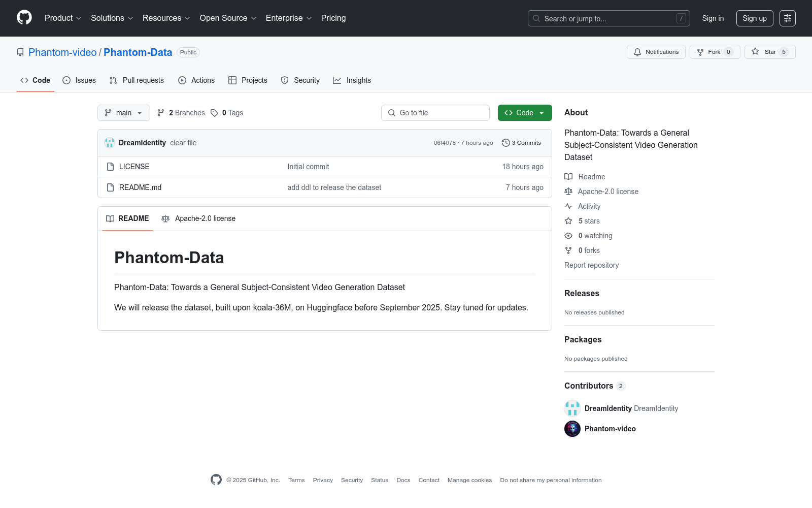Focus the Go to file input
812x508 pixels.
tap(435, 113)
